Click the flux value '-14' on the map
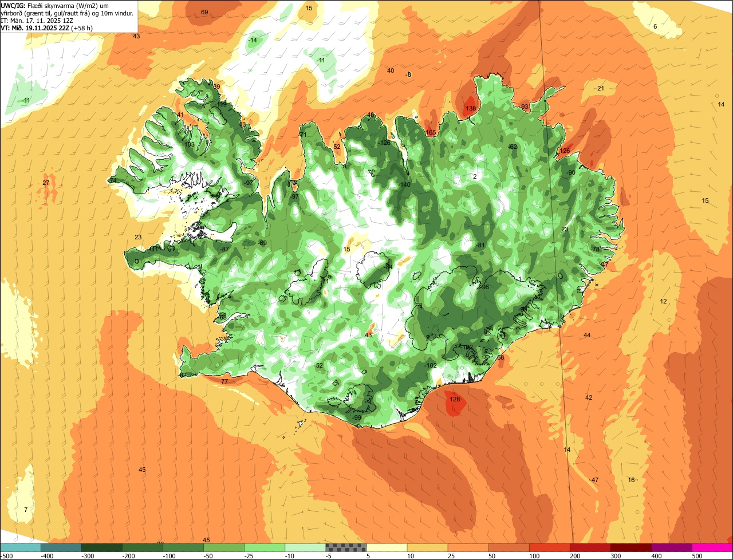Screen dimensions: 733x560 (x=253, y=40)
